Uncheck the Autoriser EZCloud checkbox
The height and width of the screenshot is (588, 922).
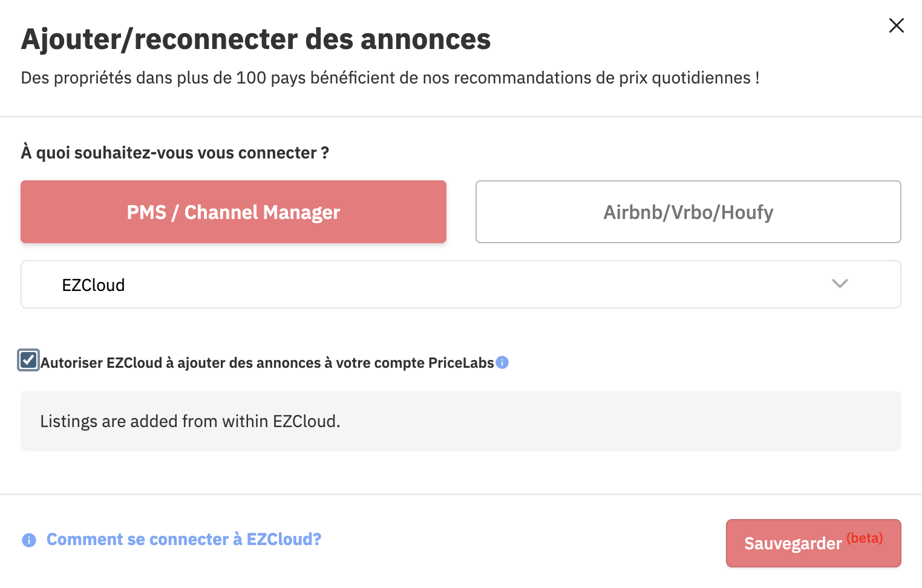(x=28, y=360)
